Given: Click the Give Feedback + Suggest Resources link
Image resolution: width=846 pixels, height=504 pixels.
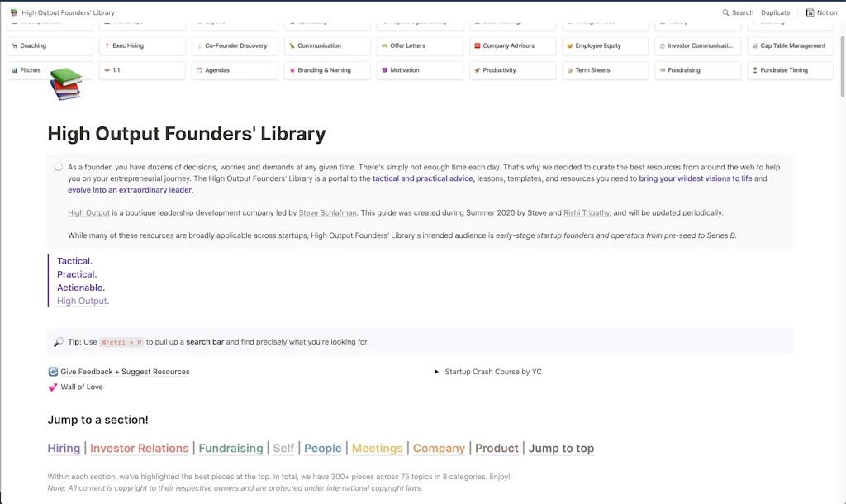Looking at the screenshot, I should (x=124, y=371).
